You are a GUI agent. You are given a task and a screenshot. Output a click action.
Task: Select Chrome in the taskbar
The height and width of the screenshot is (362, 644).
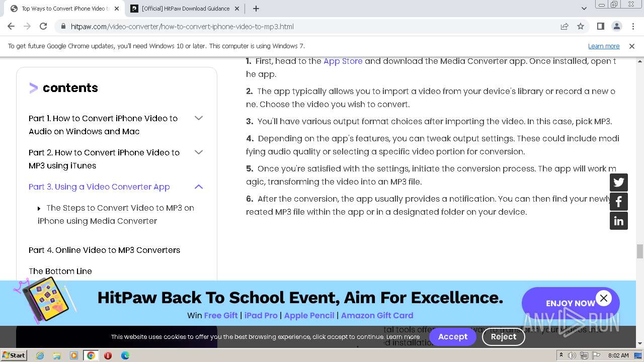(x=91, y=355)
